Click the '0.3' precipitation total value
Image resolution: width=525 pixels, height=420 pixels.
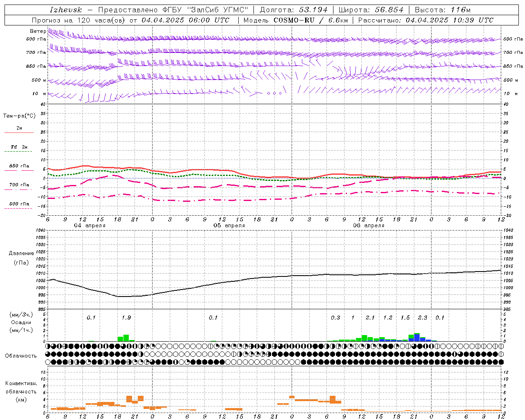coord(336,318)
